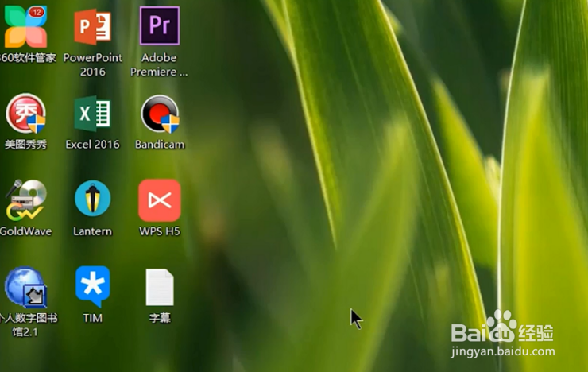
Task: Select the 美图秀秀 desktop icon
Action: [x=25, y=114]
